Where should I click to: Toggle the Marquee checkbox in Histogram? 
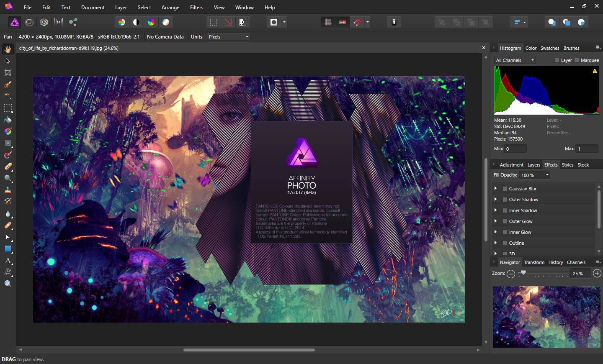coord(577,60)
